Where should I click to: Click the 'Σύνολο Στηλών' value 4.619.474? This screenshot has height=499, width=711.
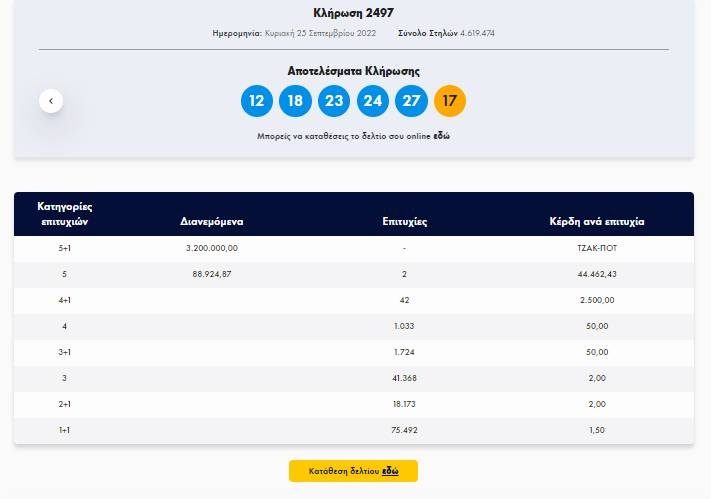click(477, 33)
